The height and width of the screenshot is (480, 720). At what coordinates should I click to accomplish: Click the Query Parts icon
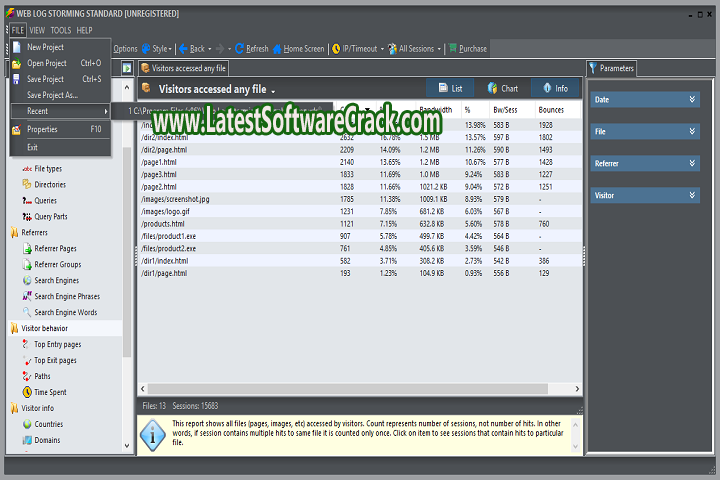click(x=27, y=216)
